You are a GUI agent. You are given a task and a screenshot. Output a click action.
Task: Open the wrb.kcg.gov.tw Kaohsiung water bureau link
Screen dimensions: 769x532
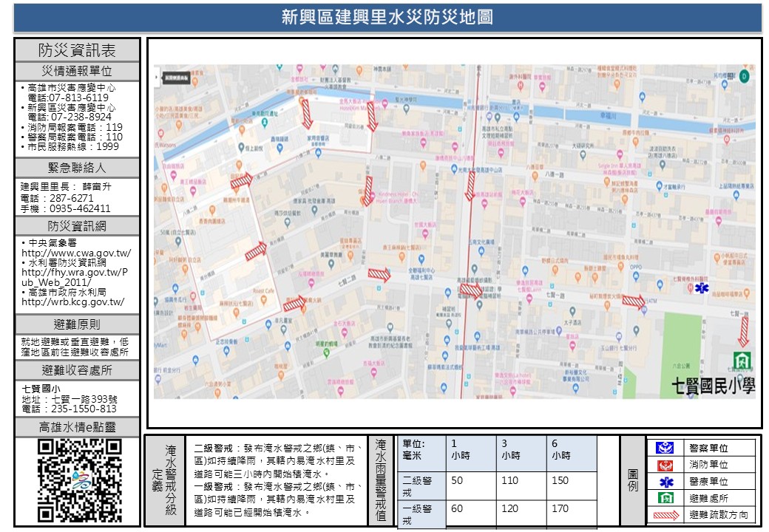[x=72, y=301]
